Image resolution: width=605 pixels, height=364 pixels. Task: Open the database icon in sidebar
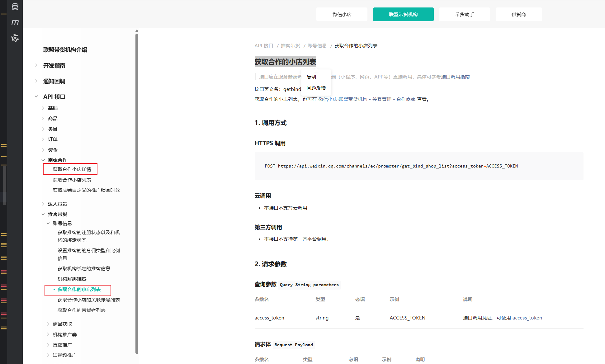(15, 7)
